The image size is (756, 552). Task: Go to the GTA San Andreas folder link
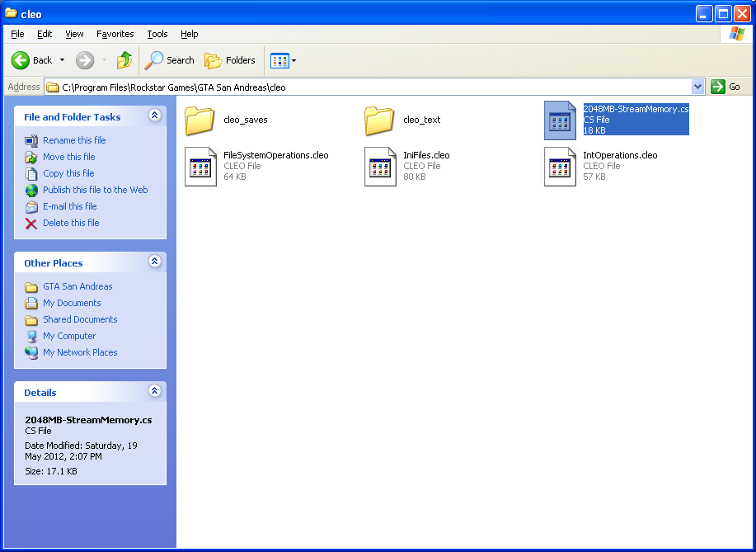click(77, 286)
